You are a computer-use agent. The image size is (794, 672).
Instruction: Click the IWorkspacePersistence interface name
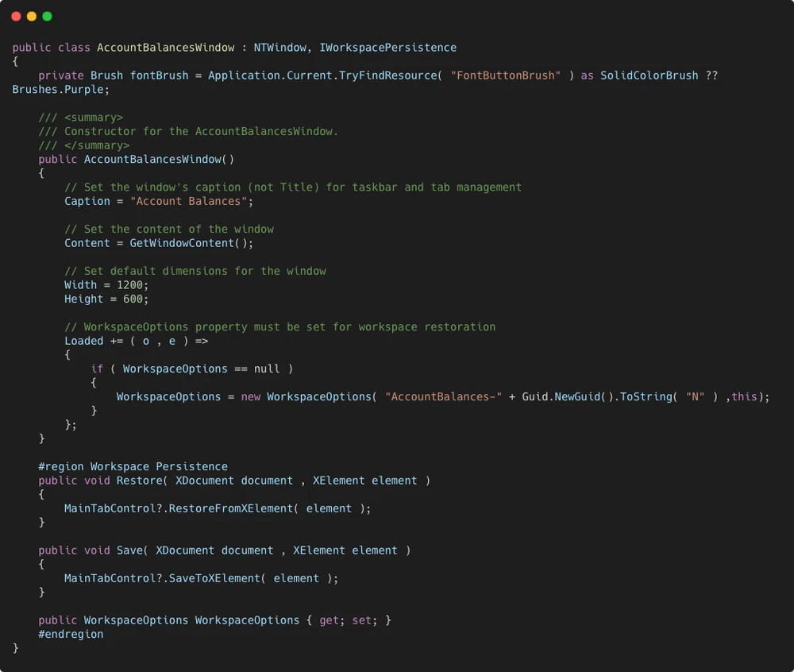[x=388, y=48]
